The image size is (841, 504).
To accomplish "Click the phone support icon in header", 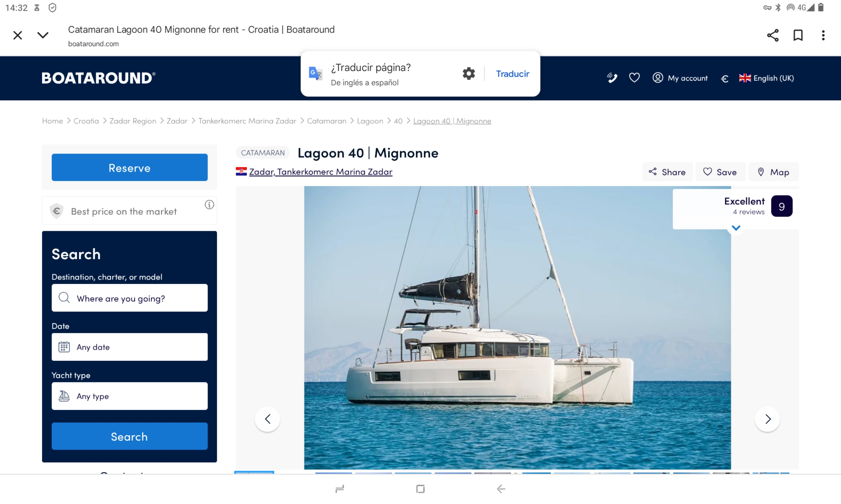I will [x=612, y=78].
